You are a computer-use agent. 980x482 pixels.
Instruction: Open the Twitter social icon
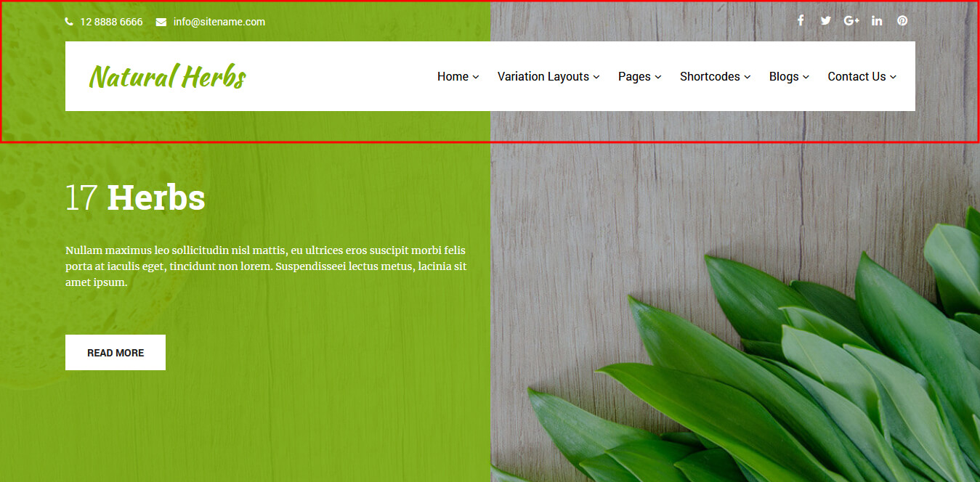tap(826, 20)
